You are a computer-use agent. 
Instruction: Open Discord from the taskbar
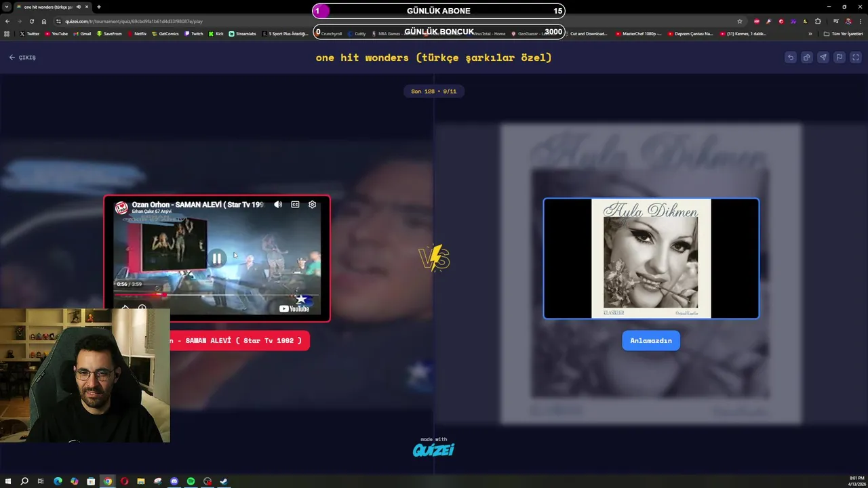point(174,481)
